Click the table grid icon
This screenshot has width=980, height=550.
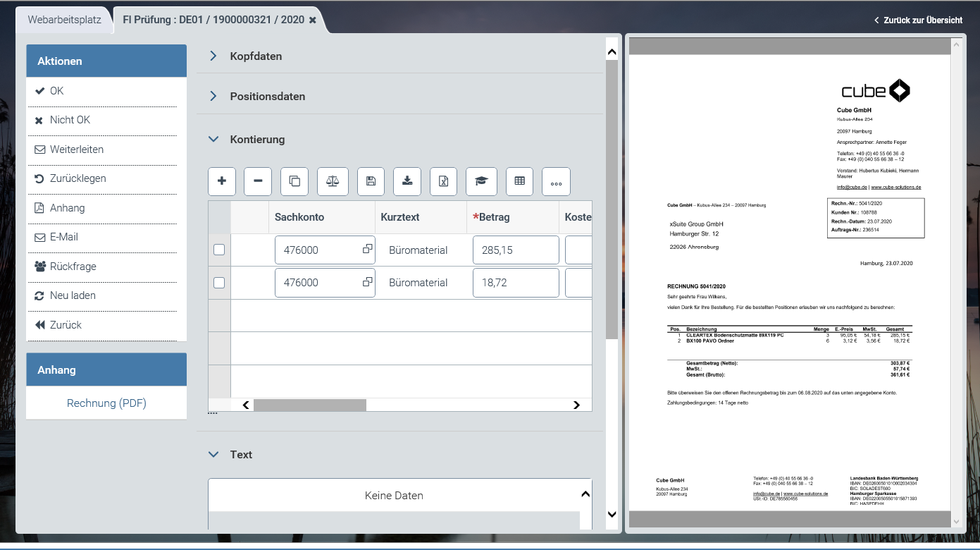point(519,181)
